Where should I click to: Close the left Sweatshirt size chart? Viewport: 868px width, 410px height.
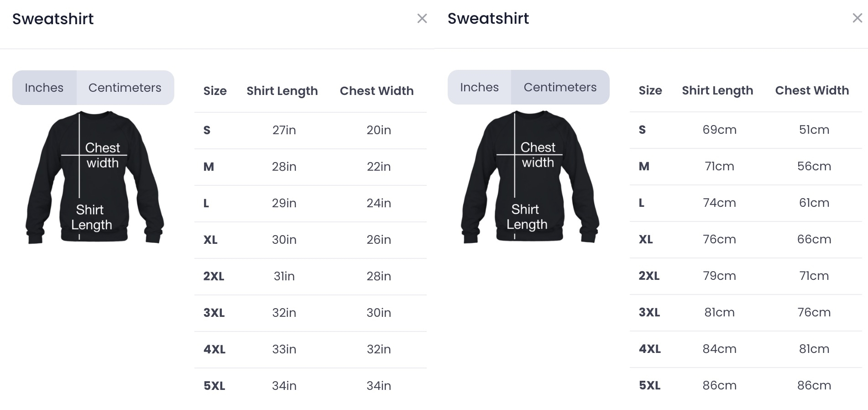coord(422,19)
